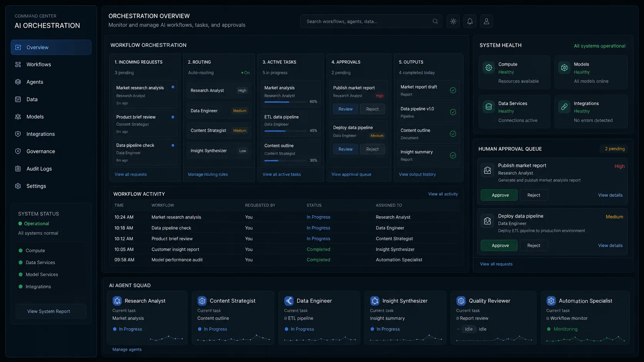Click All systems operational status text
The width and height of the screenshot is (644, 362).
click(599, 46)
